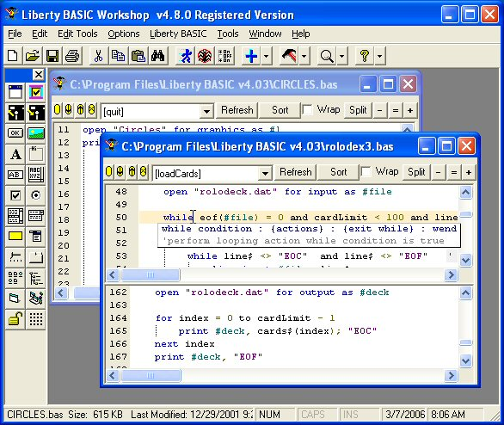
Task: Open the Options menu
Action: (124, 34)
